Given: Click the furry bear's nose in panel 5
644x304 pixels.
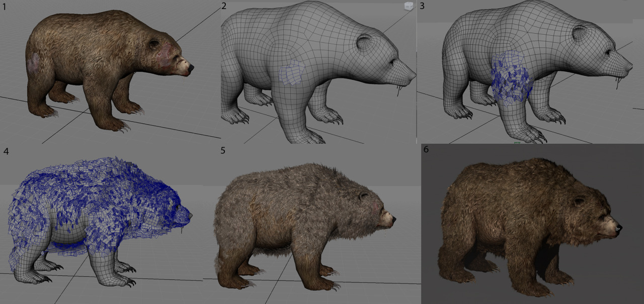Looking at the screenshot, I should tap(392, 219).
